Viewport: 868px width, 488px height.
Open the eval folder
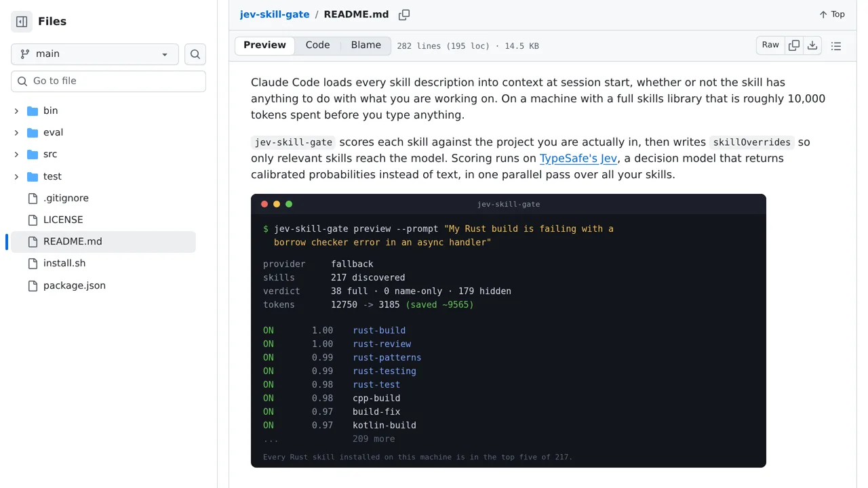53,132
